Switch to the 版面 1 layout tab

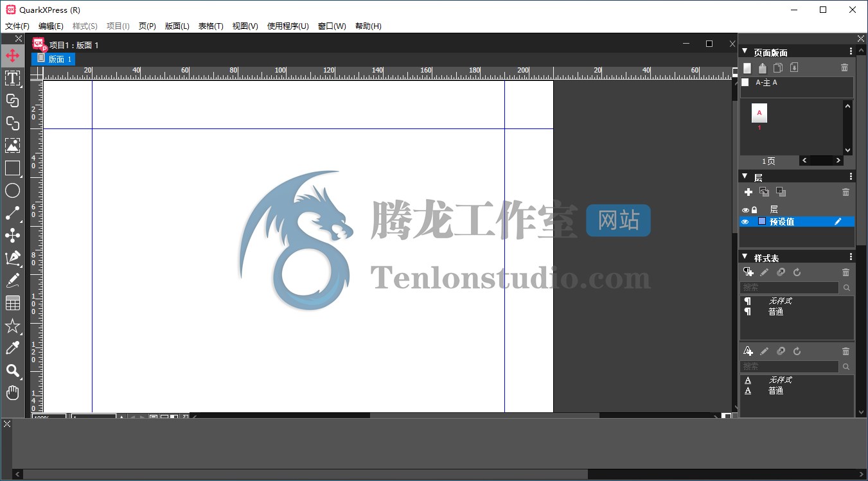click(53, 59)
